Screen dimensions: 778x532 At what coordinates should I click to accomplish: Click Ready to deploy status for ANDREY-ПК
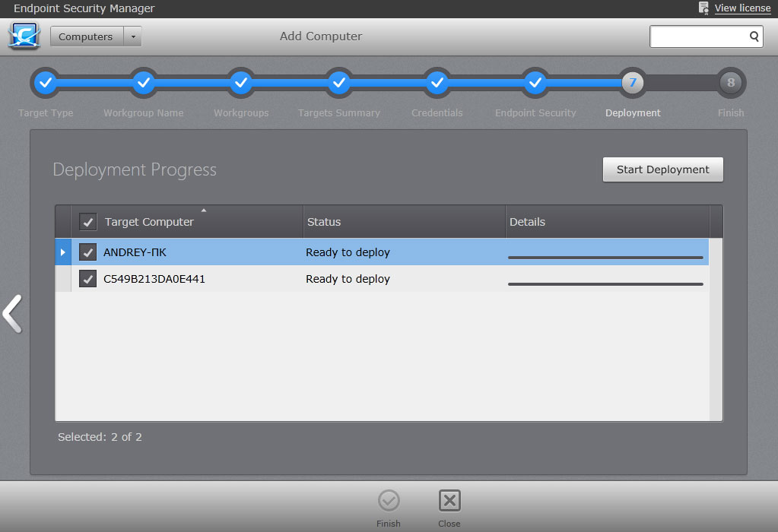click(x=348, y=252)
